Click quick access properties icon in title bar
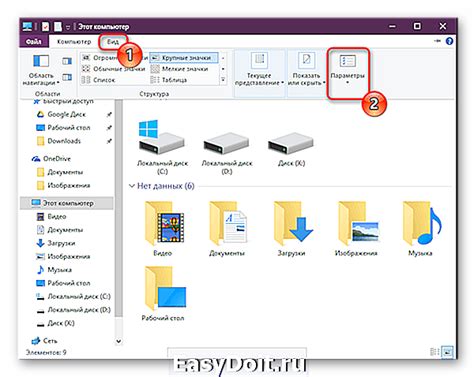The width and height of the screenshot is (474, 377). pos(46,26)
